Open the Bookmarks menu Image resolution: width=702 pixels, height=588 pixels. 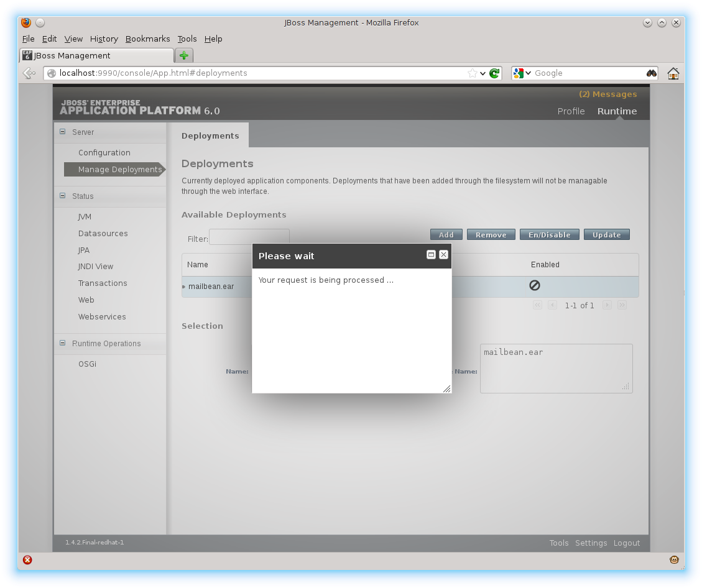pos(148,39)
